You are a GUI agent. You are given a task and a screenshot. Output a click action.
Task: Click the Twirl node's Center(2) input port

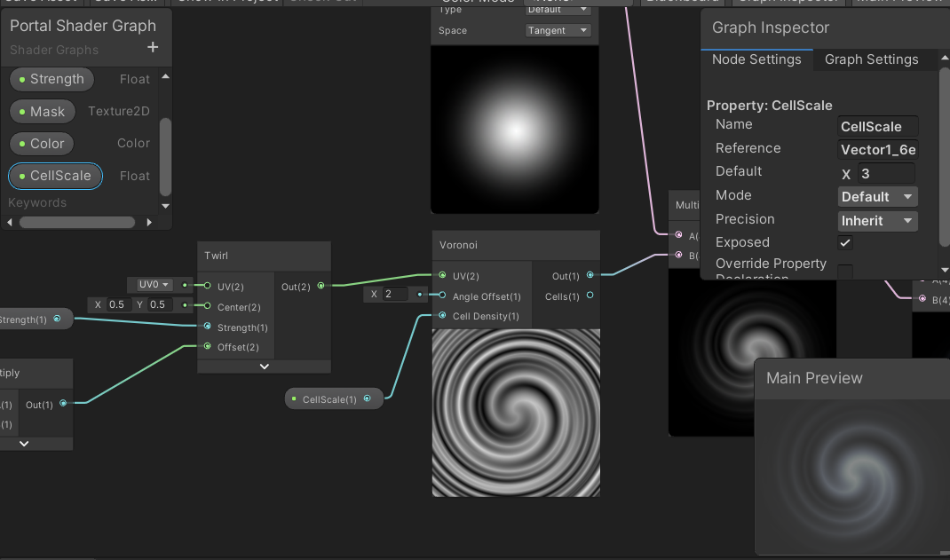(207, 305)
